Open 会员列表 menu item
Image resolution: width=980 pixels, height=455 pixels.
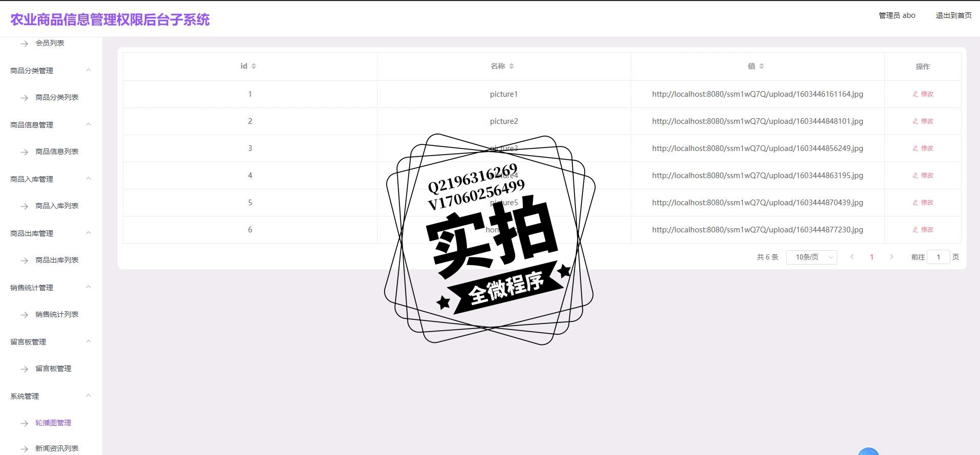(x=50, y=43)
